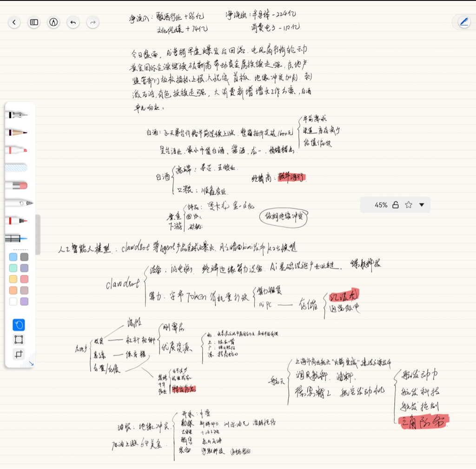Choose the rectangular selection box tool

point(19,339)
